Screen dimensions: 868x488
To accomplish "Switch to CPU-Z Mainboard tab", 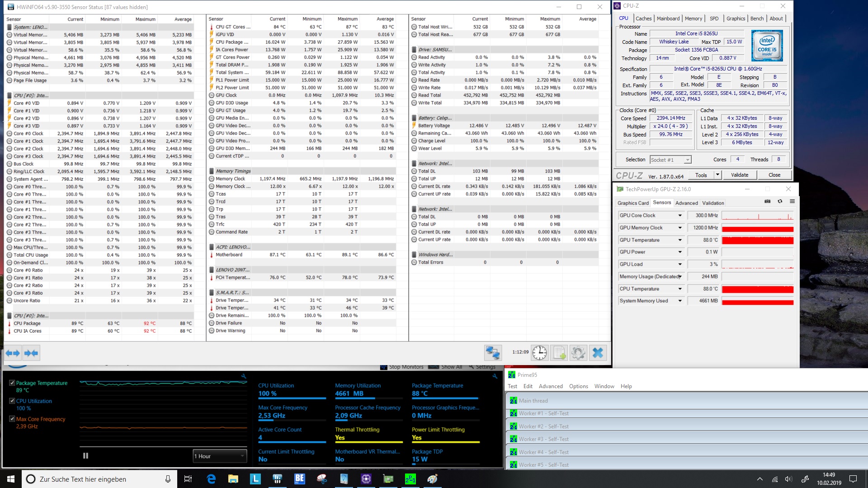I will [668, 19].
